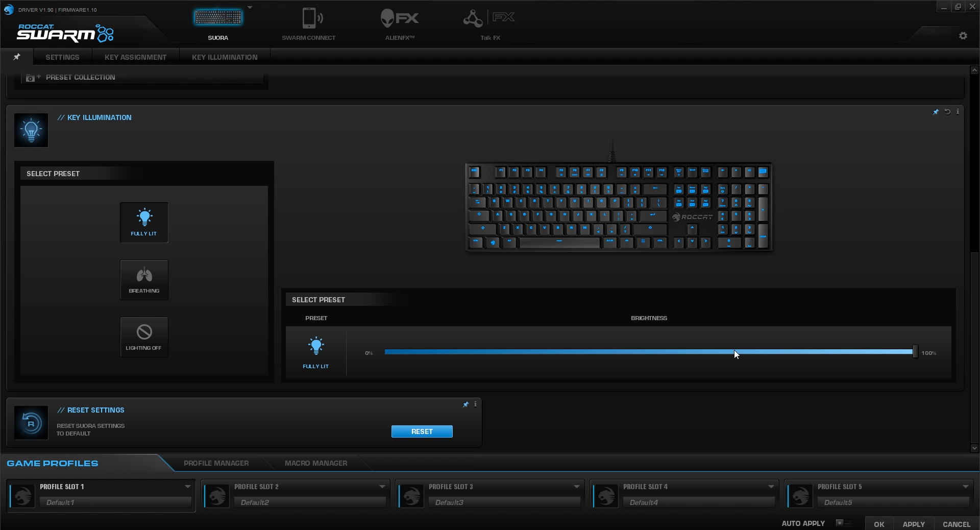Reset Key Illumination section via undo icon
The width and height of the screenshot is (980, 530).
point(947,112)
